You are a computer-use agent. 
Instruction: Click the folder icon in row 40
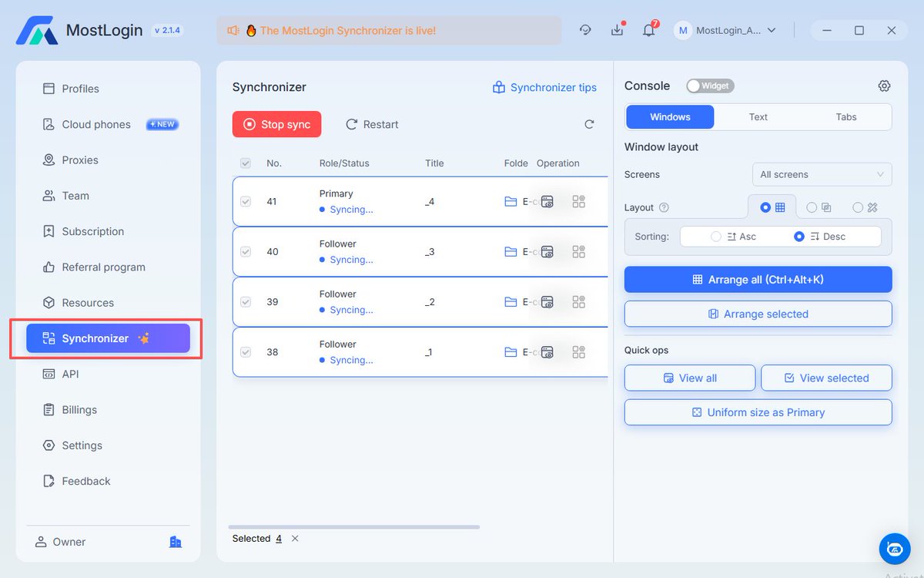pos(511,251)
